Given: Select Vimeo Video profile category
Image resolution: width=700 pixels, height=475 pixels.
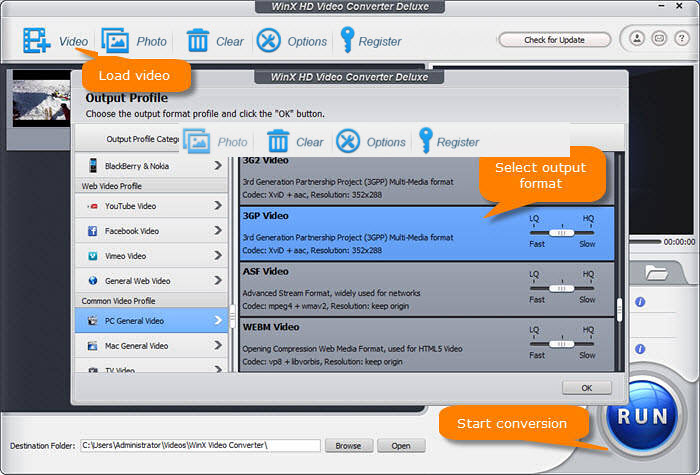Looking at the screenshot, I should tap(151, 256).
